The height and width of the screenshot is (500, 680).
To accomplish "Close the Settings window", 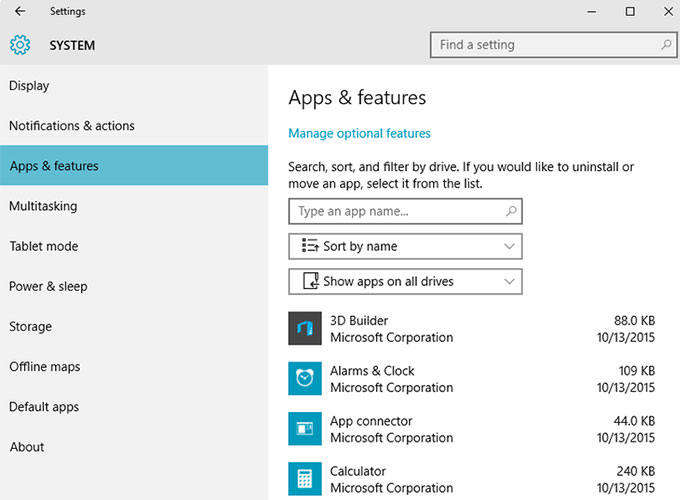I will pos(668,11).
